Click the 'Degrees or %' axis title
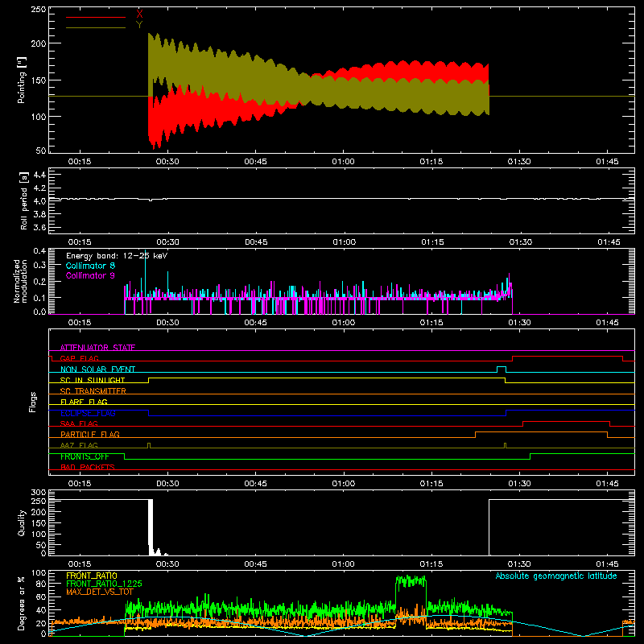 point(22,604)
